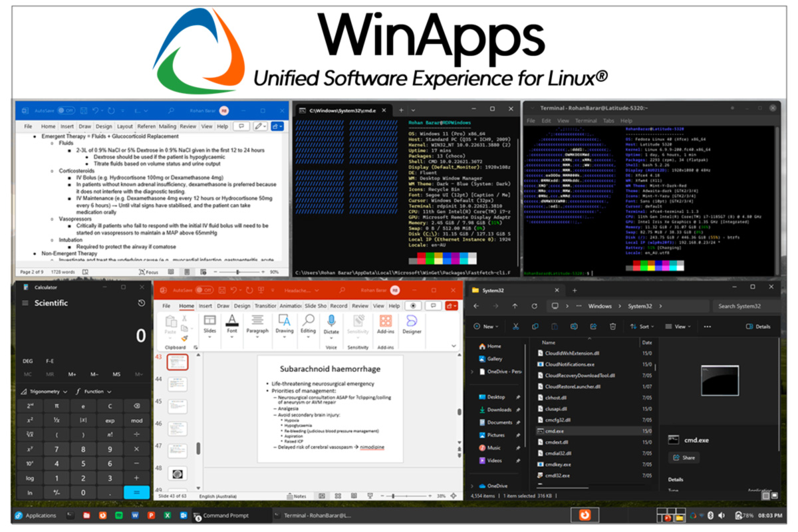The width and height of the screenshot is (798, 532).
Task: Start Dictate voice typing in PowerPoint
Action: (x=331, y=320)
